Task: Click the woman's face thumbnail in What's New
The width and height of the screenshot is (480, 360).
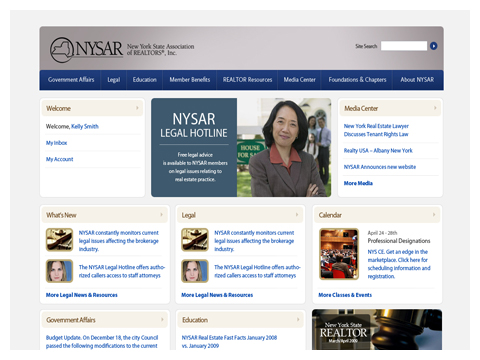Action: (59, 271)
